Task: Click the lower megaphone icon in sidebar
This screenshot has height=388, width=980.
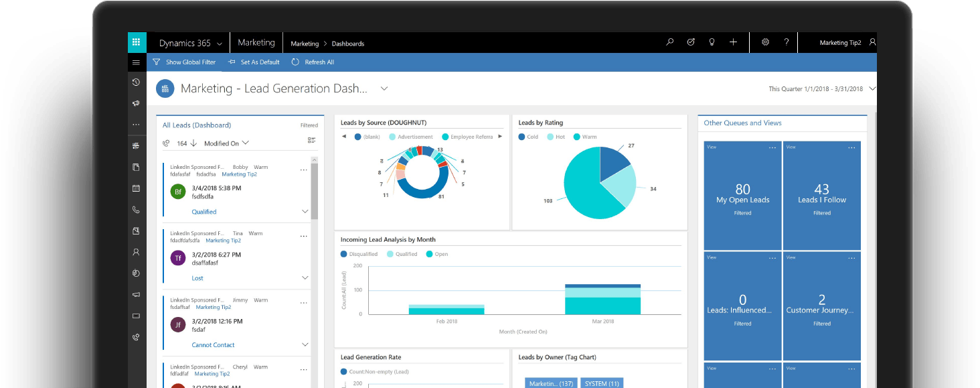Action: pos(136,294)
